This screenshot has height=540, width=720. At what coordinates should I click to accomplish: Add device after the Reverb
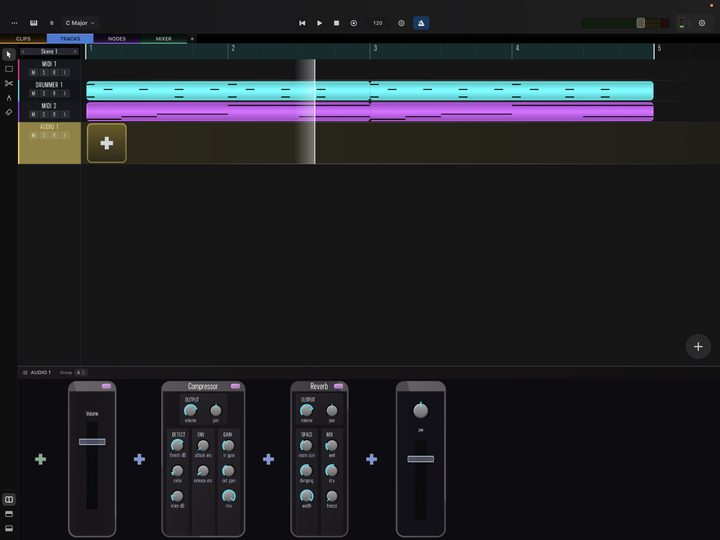coord(371,459)
